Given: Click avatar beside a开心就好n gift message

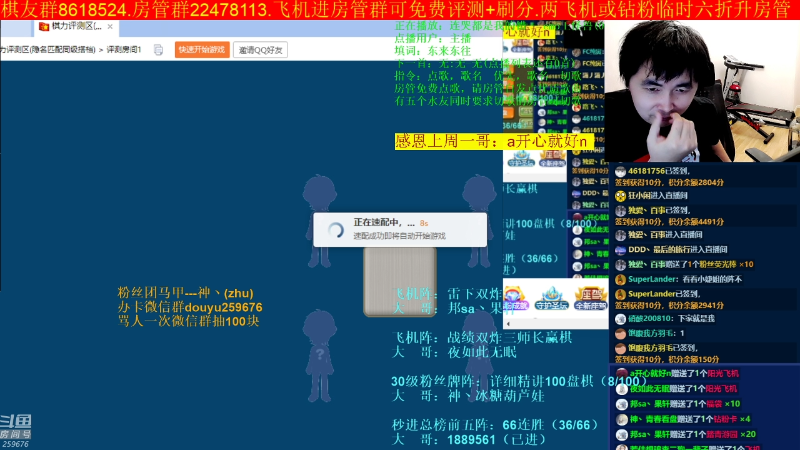Looking at the screenshot, I should click(621, 374).
